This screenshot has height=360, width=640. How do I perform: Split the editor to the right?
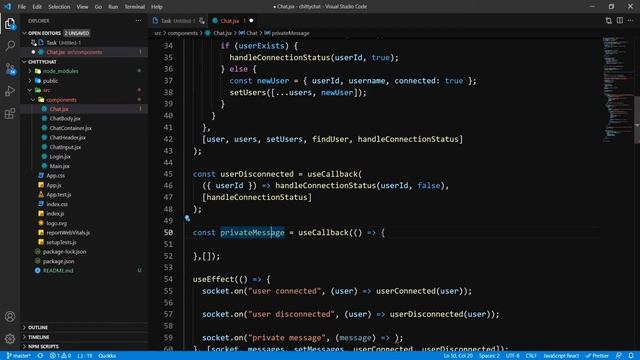coord(620,20)
